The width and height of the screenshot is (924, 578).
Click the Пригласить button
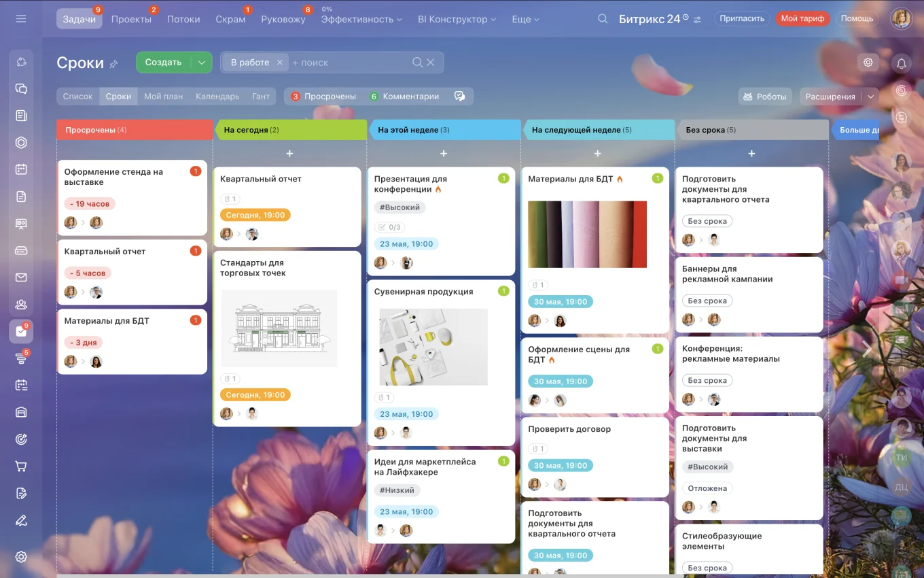(x=743, y=19)
